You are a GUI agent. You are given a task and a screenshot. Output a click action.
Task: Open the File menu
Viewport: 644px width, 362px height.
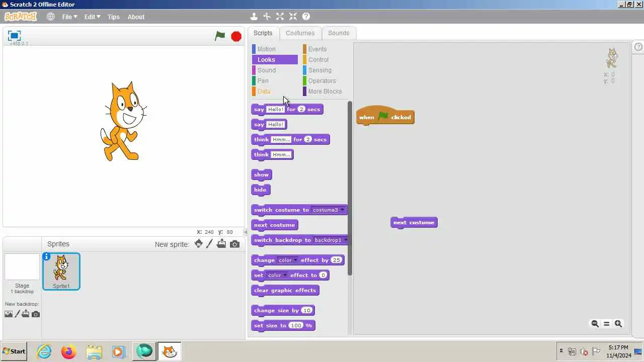click(69, 17)
